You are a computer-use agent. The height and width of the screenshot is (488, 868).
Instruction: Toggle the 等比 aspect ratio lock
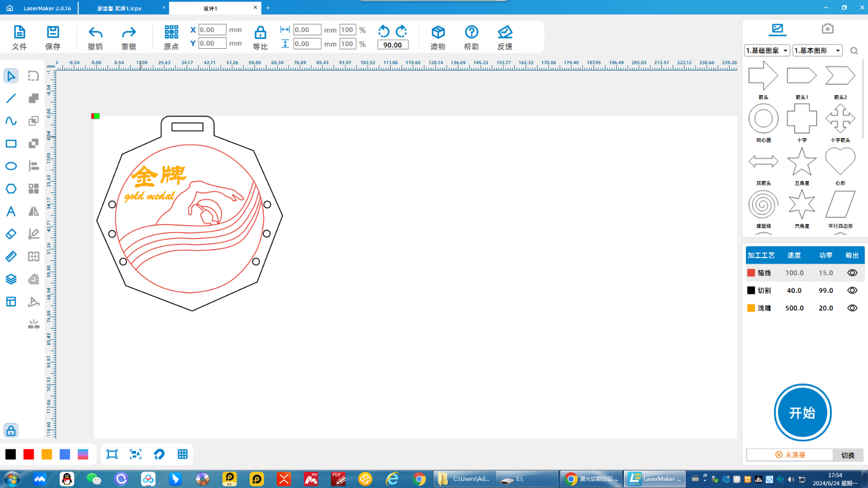click(x=260, y=33)
